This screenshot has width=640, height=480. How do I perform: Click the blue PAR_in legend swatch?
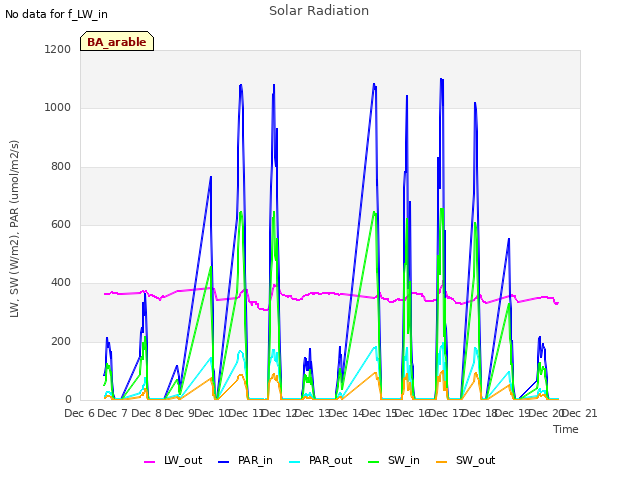pos(223,462)
